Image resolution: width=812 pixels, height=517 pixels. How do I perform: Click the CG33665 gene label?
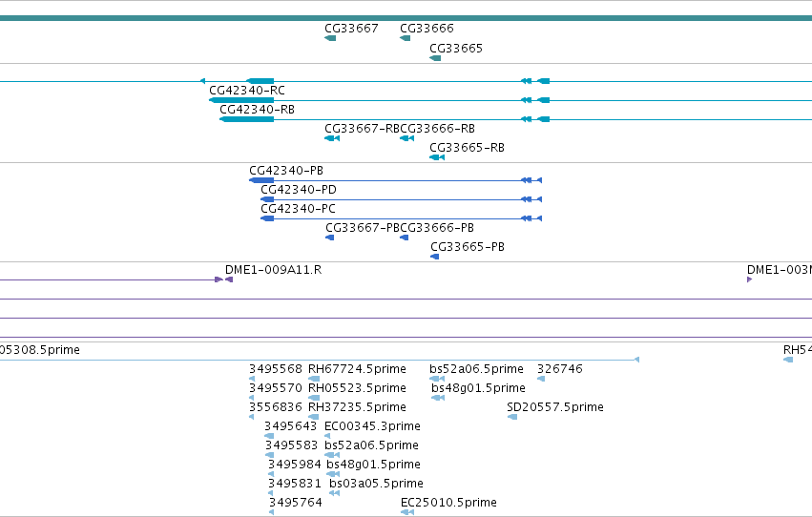coord(456,49)
